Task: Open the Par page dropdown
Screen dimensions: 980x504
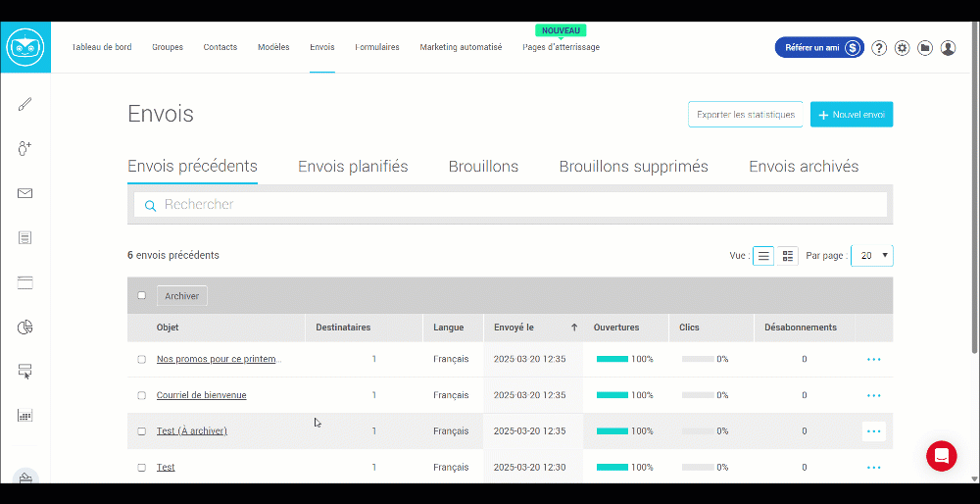Action: 871,256
